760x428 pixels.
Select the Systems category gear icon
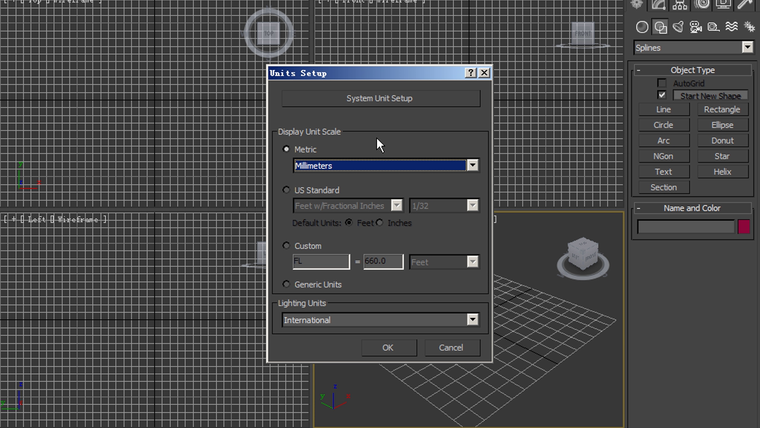coord(748,27)
